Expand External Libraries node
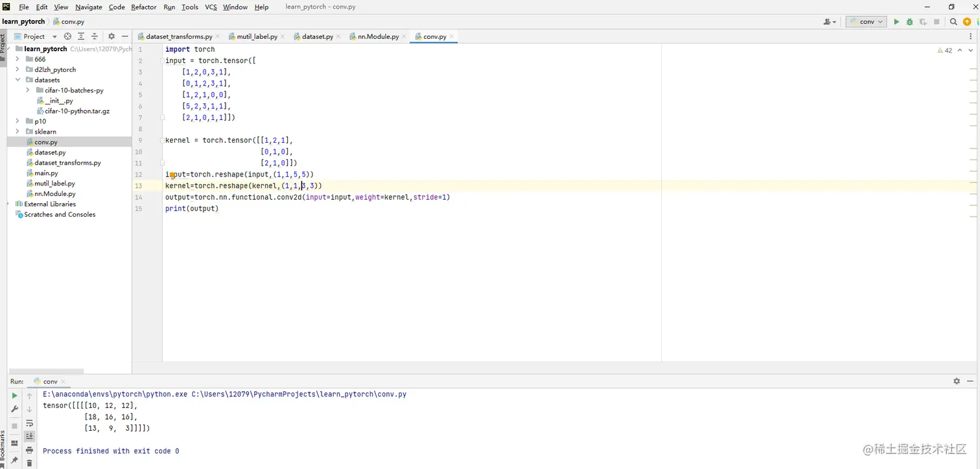This screenshot has height=469, width=980. 9,204
